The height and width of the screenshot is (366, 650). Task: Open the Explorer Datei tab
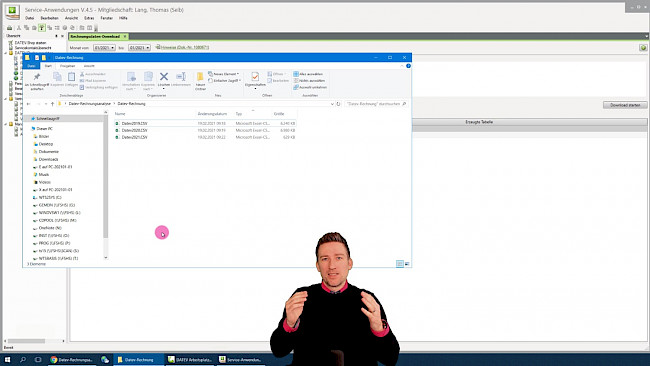pyautogui.click(x=32, y=66)
